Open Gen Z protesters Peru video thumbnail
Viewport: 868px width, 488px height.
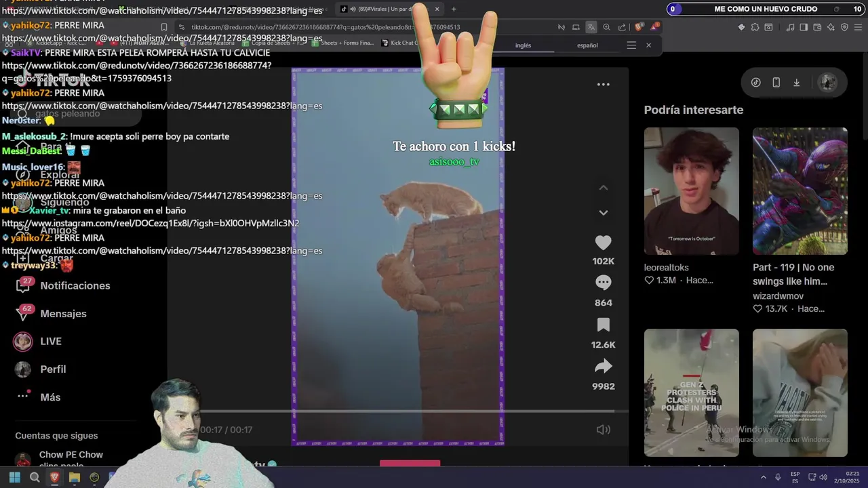click(x=691, y=393)
